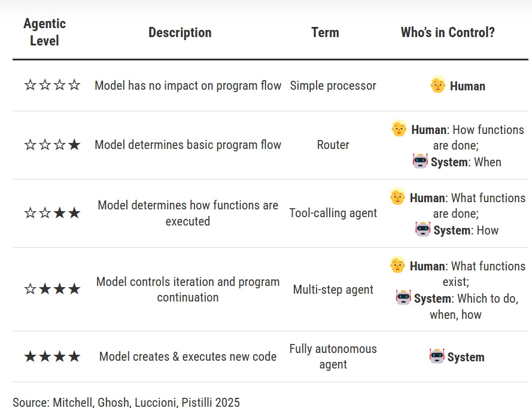This screenshot has height=408, width=532.
Task: Click the human emoji in the Multi-step agent row
Action: [397, 264]
